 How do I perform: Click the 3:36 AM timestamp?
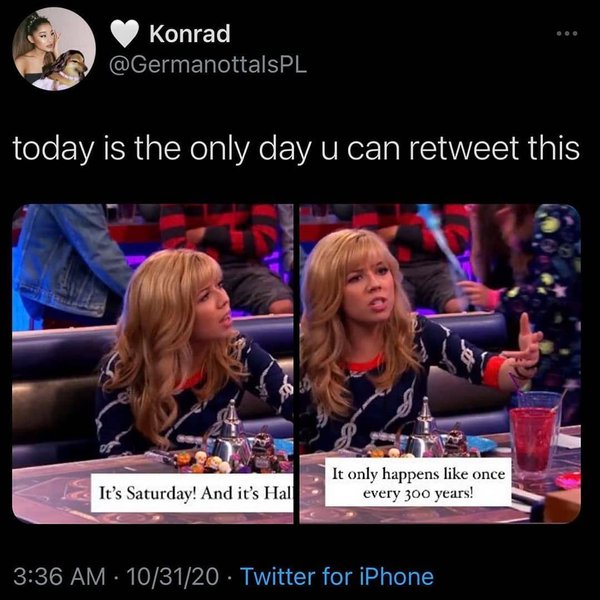coord(59,576)
